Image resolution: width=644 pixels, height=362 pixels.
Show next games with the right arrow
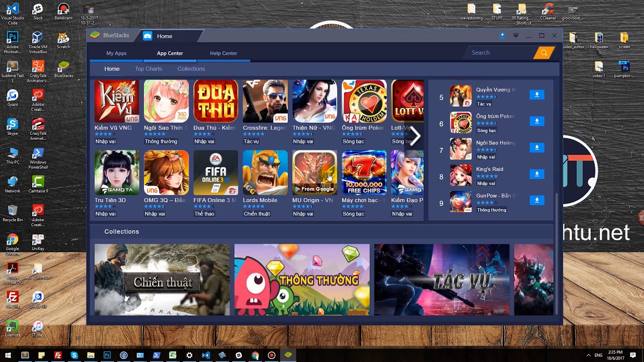(x=416, y=136)
